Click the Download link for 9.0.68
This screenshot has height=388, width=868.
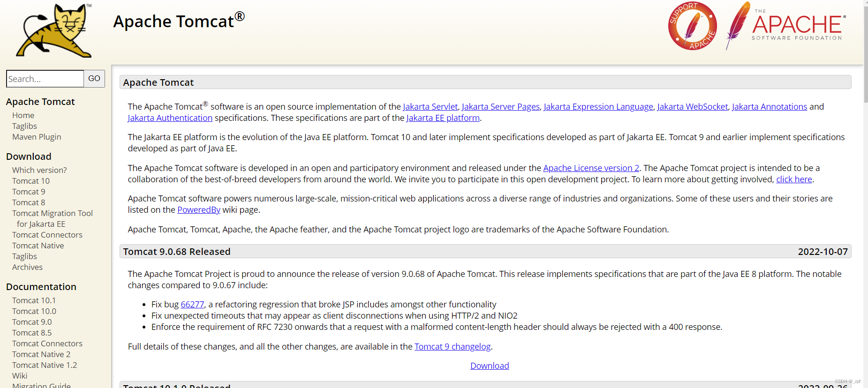click(490, 366)
